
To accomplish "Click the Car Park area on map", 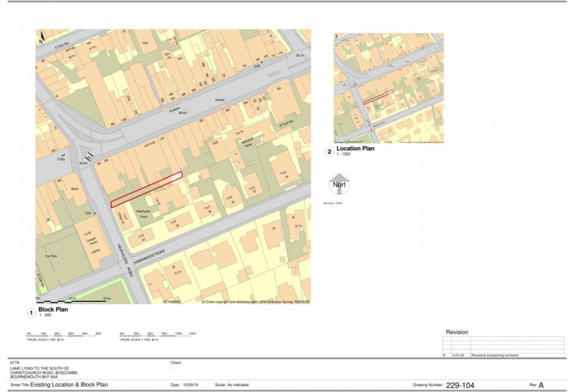I will click(51, 256).
